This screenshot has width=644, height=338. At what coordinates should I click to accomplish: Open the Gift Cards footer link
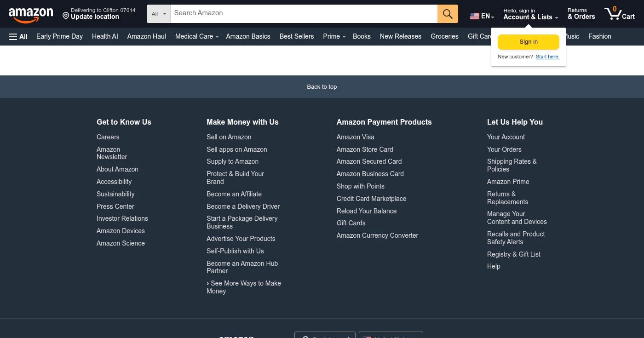click(x=351, y=223)
